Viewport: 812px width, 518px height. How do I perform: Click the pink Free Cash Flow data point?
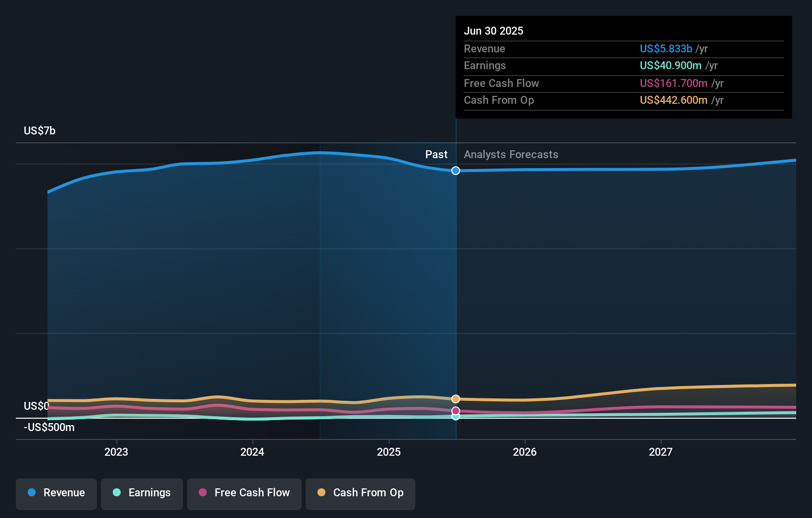(x=456, y=411)
